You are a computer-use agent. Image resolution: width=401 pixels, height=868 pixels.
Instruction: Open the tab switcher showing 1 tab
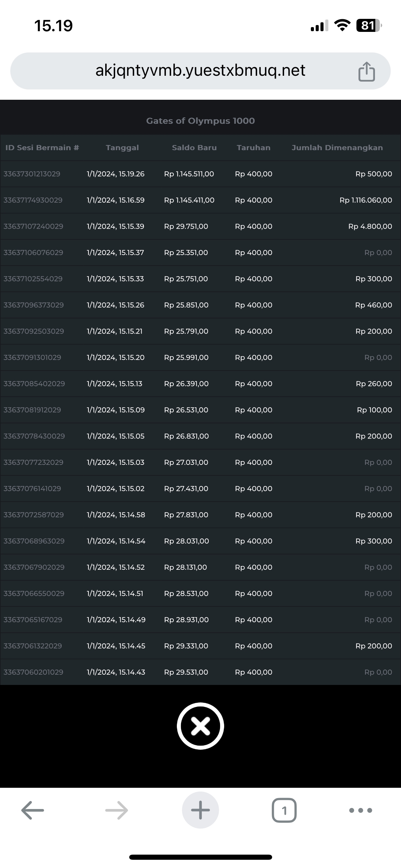(x=284, y=810)
